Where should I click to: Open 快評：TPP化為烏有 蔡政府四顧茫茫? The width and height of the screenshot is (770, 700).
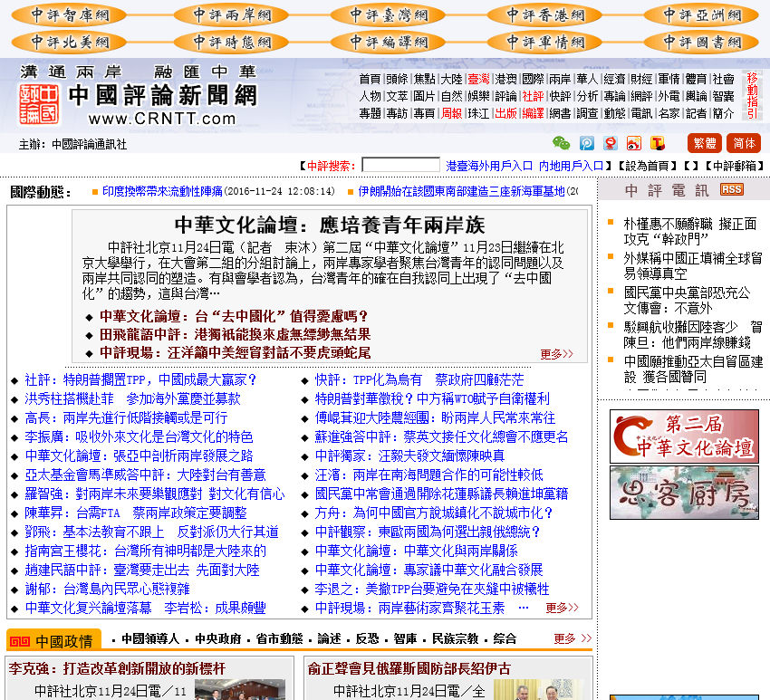[419, 379]
